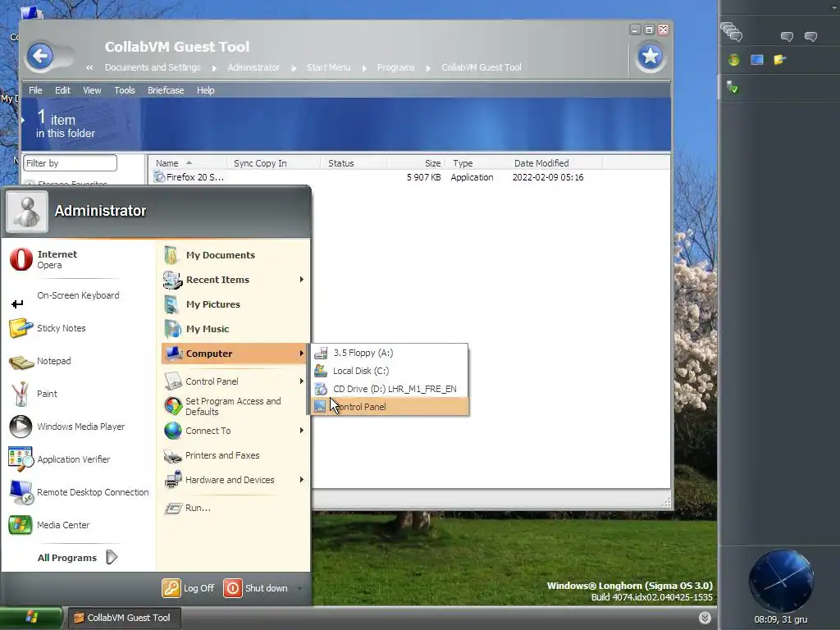840x630 pixels.
Task: Go to Documents and Settings breadcrumb
Action: pos(153,67)
